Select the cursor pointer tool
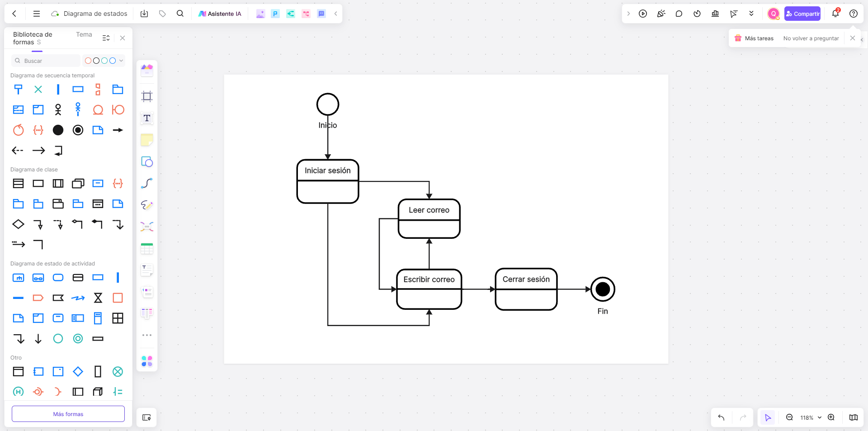 click(x=768, y=417)
